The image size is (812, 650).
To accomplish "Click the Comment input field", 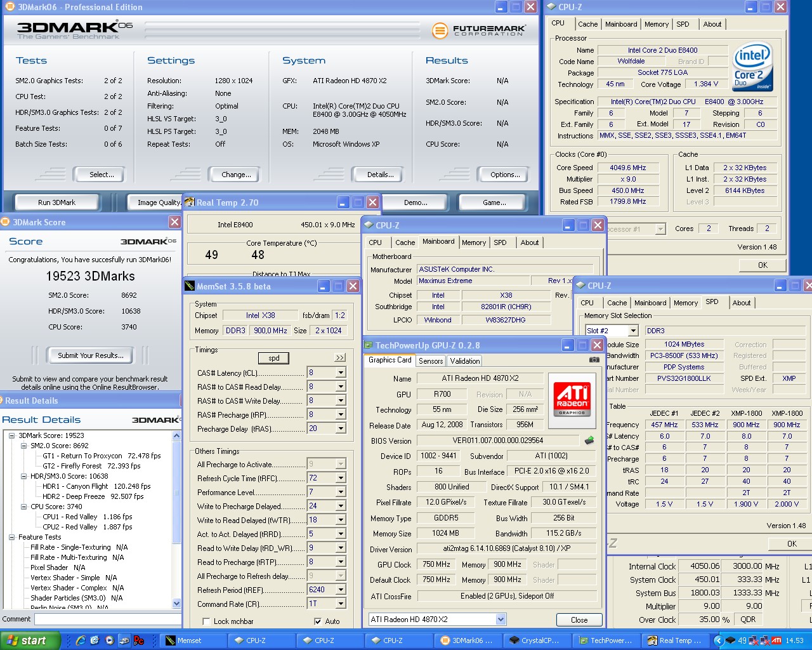I will click(108, 619).
